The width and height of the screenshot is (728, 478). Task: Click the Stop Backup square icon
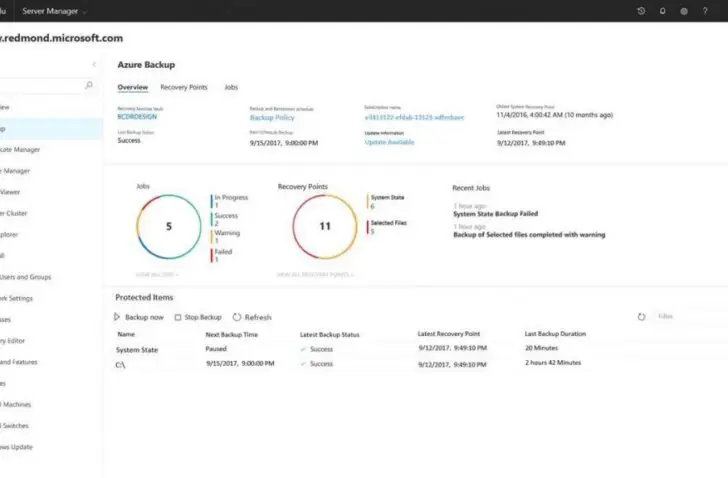tap(178, 317)
